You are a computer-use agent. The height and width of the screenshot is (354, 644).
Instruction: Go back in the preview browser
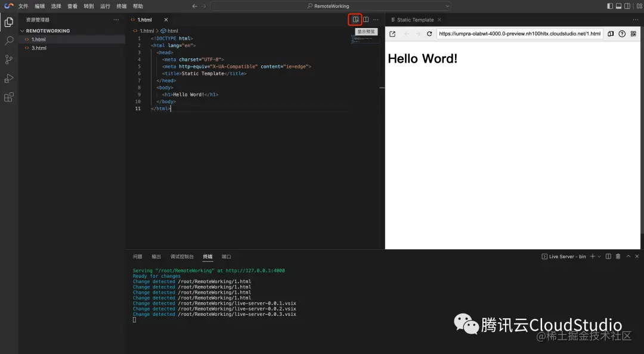point(407,34)
